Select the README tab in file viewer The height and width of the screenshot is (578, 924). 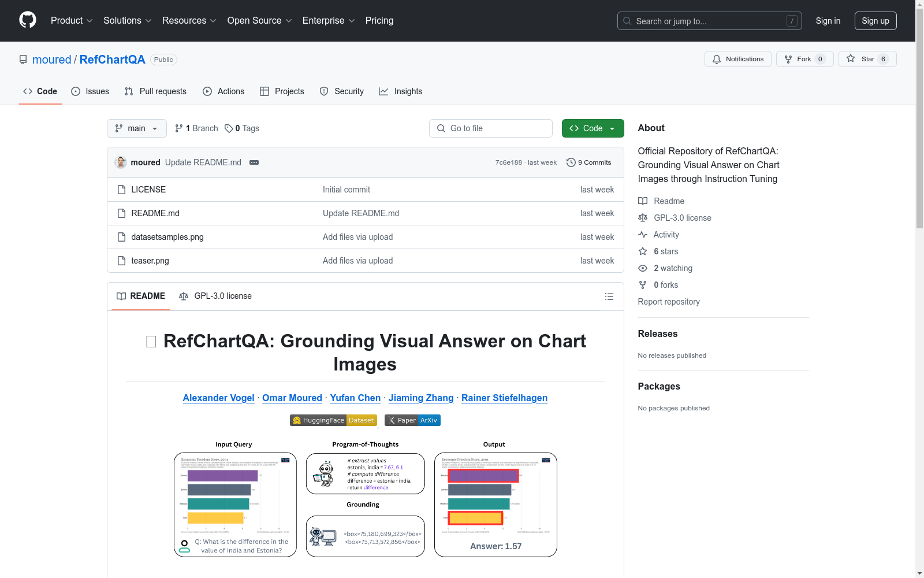141,296
